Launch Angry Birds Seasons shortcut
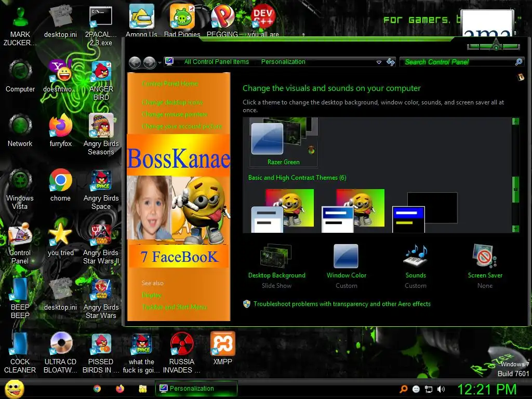The height and width of the screenshot is (399, 532). pyautogui.click(x=101, y=135)
